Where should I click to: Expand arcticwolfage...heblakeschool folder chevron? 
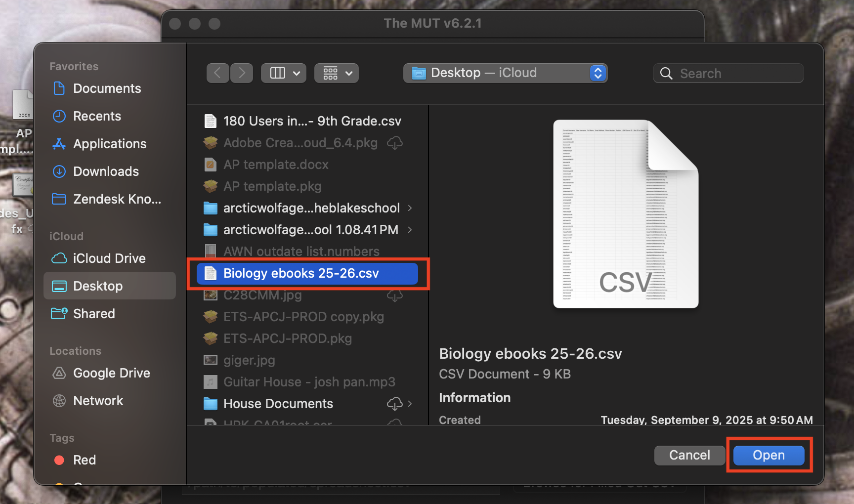410,208
